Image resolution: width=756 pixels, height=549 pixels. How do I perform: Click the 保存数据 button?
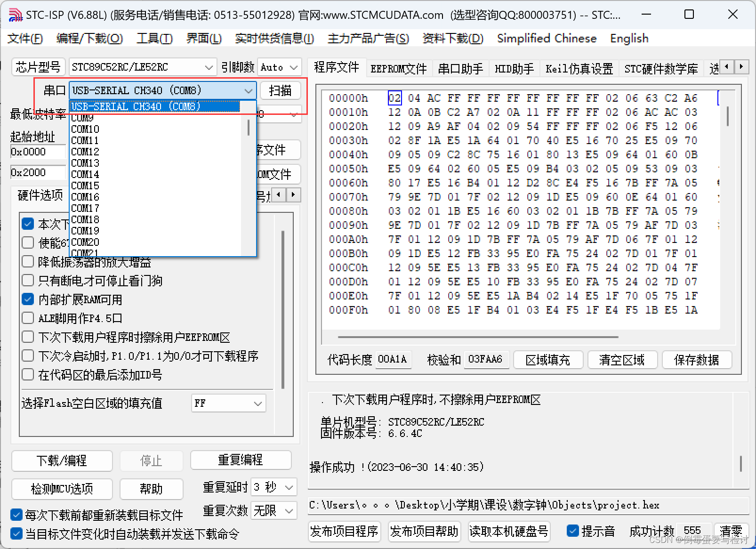pos(697,360)
